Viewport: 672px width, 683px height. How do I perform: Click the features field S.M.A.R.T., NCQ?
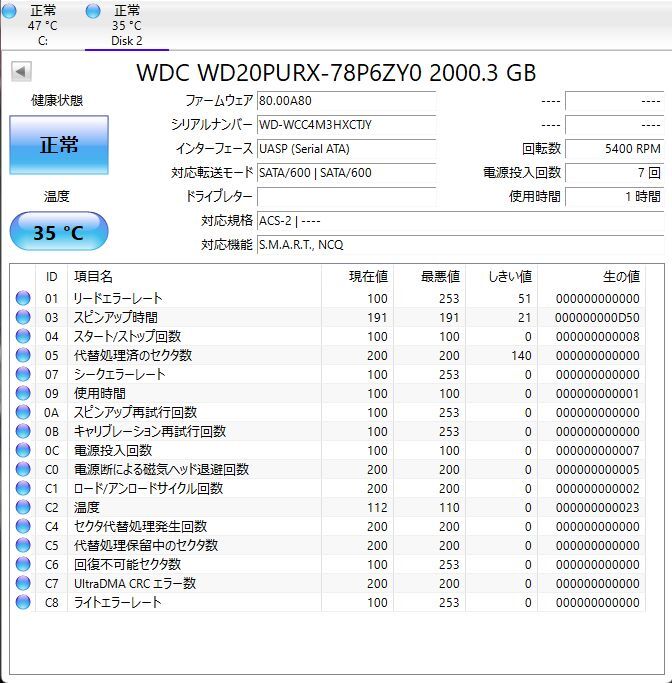coord(461,245)
